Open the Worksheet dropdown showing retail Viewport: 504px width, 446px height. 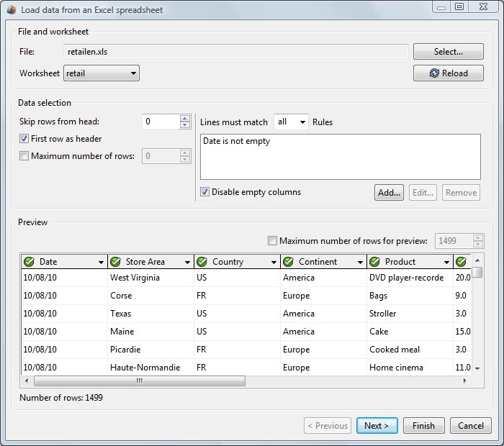click(x=102, y=73)
